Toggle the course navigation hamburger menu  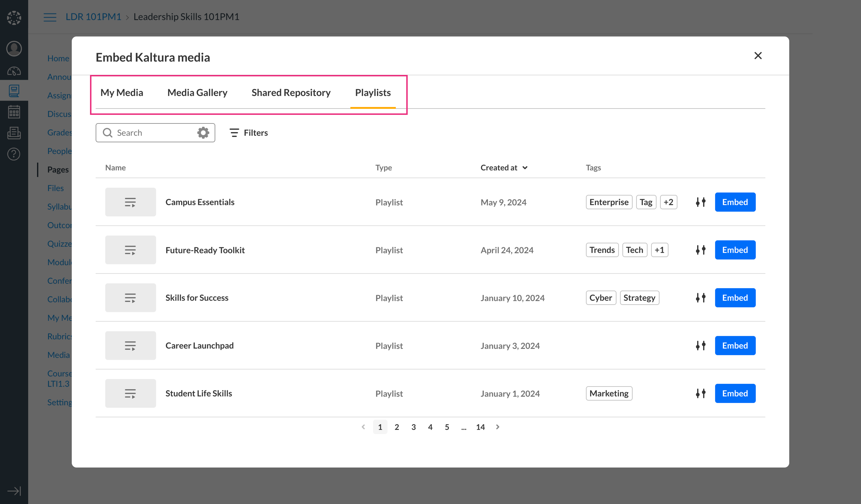50,17
